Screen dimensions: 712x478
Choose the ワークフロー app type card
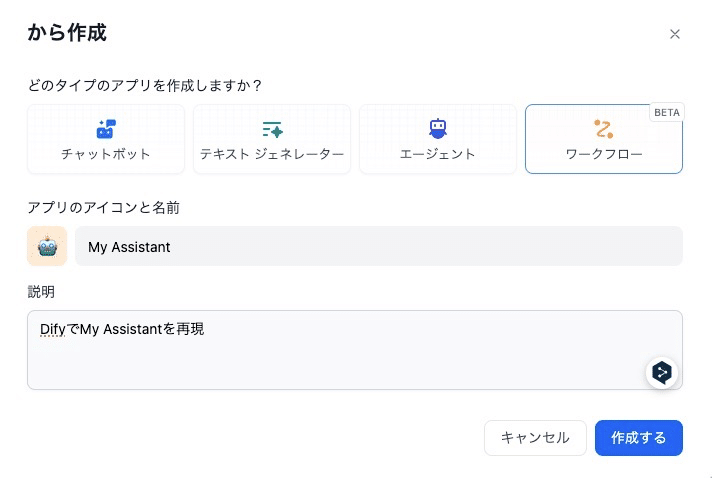(603, 139)
